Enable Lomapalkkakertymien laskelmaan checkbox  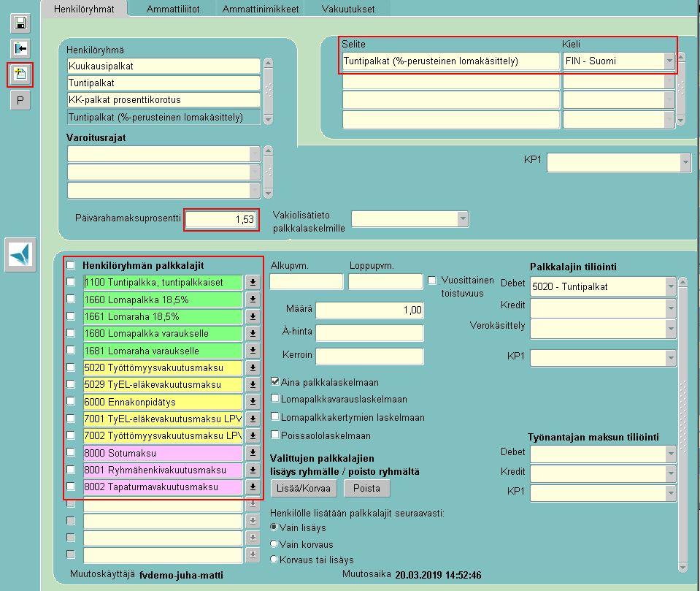pos(275,416)
